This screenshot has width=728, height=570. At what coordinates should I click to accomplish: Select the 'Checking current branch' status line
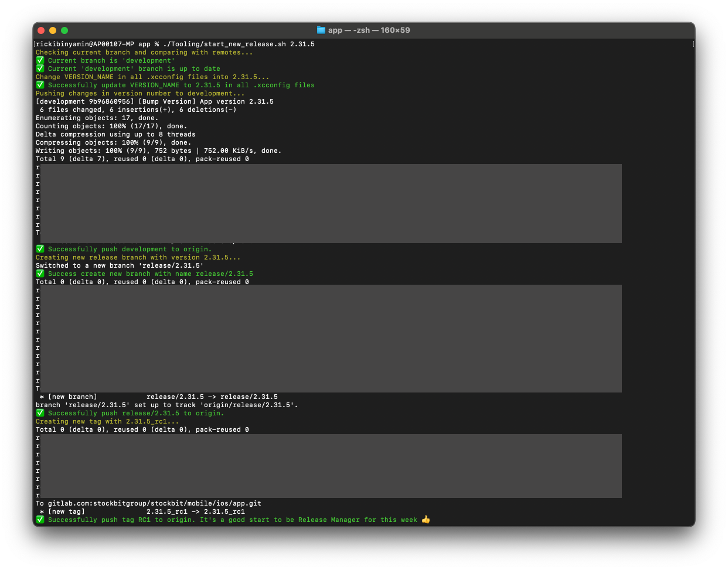[143, 52]
